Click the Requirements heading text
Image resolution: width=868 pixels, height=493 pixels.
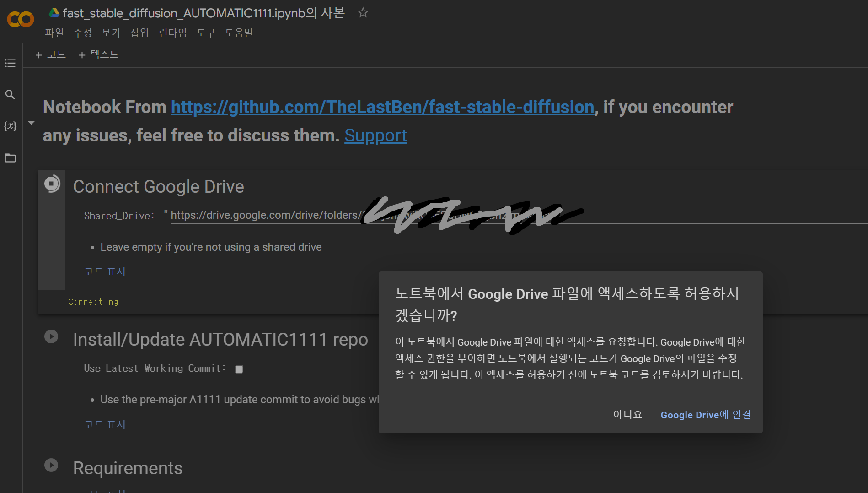tap(128, 468)
